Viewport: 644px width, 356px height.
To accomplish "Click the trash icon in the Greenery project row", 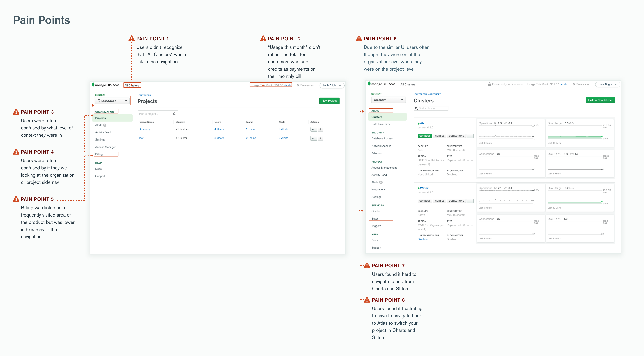I will click(321, 129).
